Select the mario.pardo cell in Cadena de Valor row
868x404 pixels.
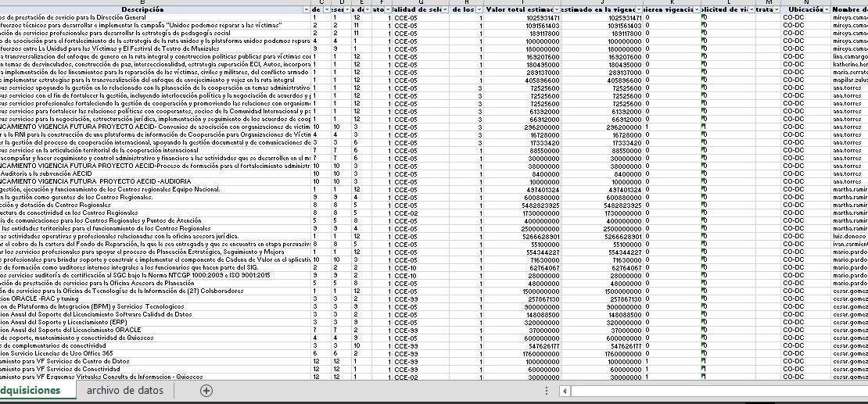pyautogui.click(x=850, y=259)
